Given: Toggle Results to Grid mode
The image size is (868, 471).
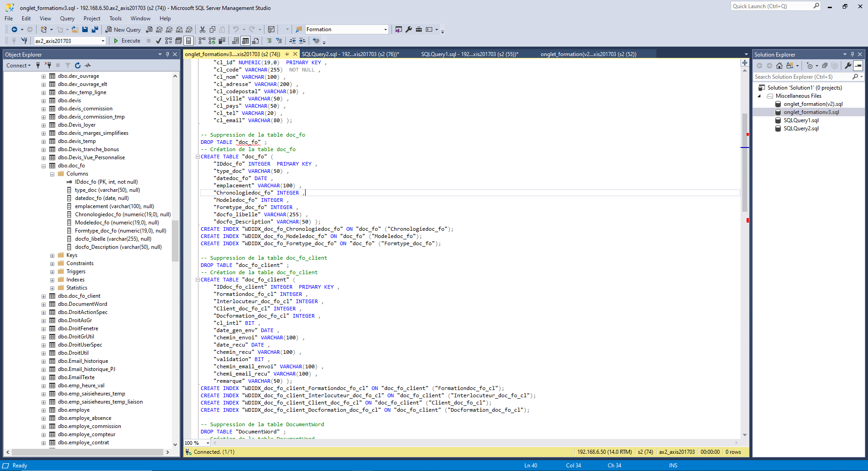Looking at the screenshot, I should (245, 41).
